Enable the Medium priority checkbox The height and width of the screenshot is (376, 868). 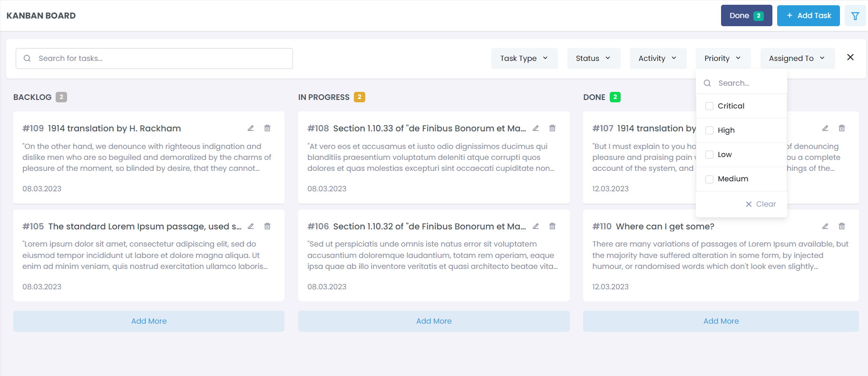[x=709, y=179]
